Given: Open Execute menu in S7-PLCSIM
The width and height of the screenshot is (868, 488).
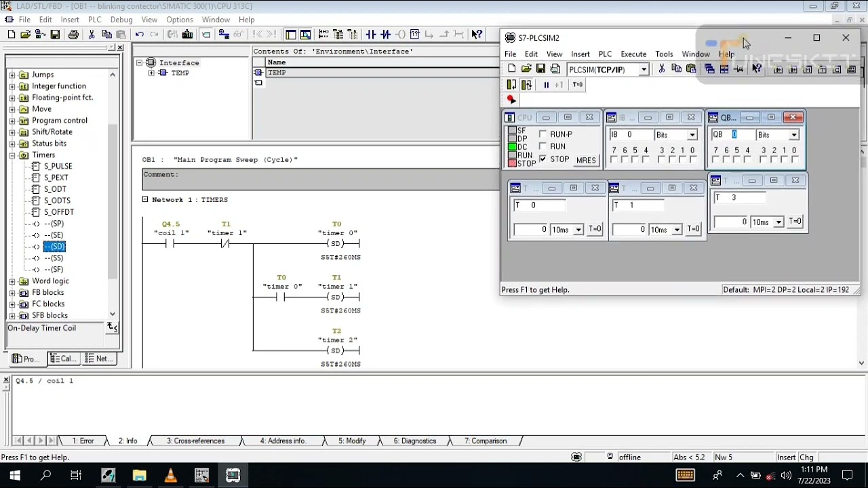Looking at the screenshot, I should tap(633, 54).
